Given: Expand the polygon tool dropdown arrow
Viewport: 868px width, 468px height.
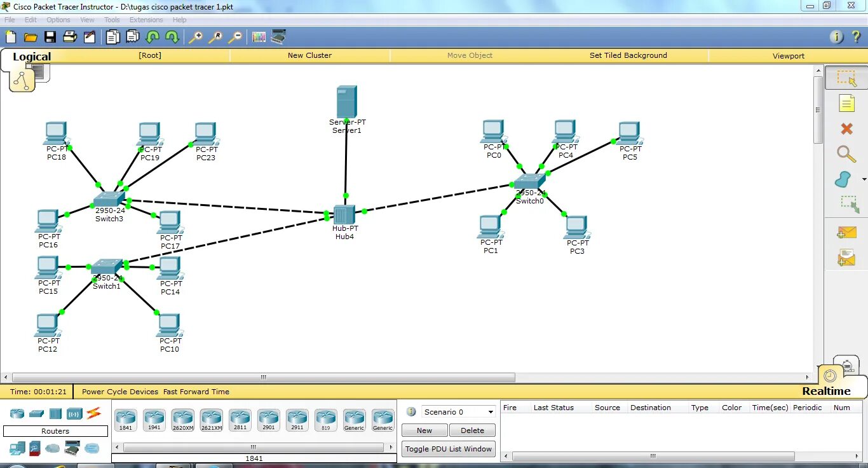Looking at the screenshot, I should coord(864,179).
